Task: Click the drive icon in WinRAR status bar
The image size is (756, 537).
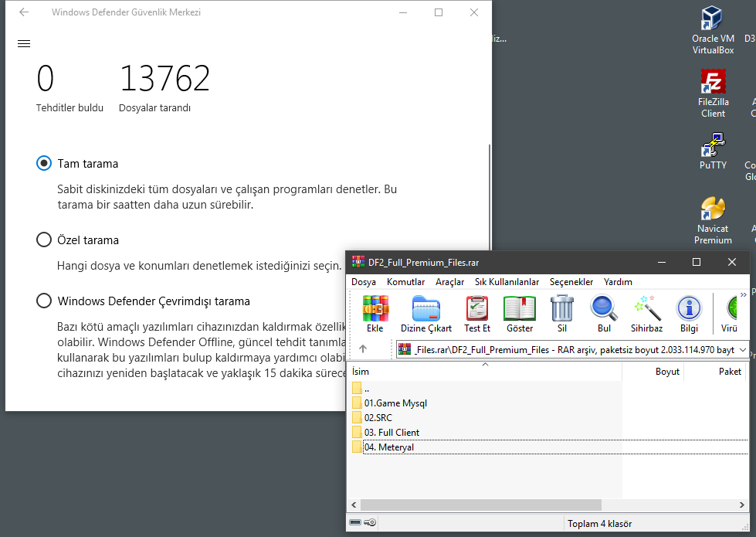Action: [355, 522]
